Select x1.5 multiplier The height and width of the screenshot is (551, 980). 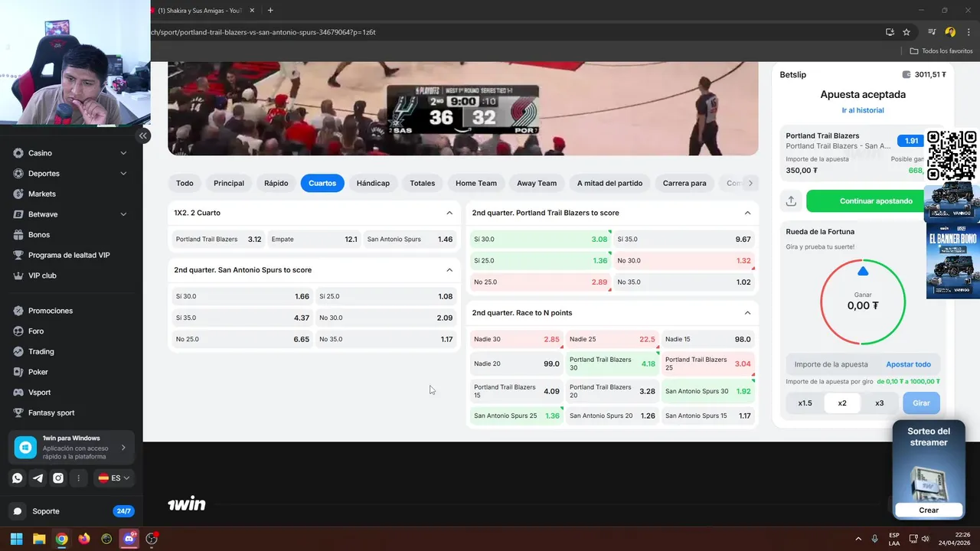click(805, 403)
